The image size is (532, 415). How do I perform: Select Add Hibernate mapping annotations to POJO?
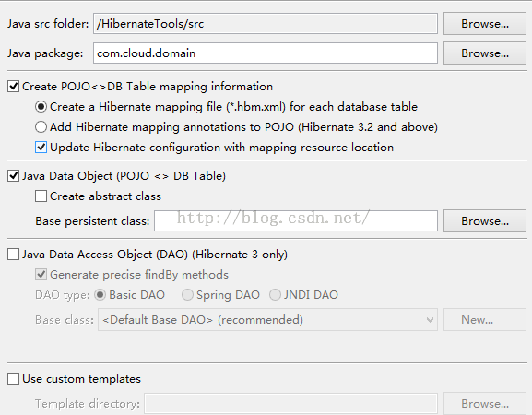point(41,127)
